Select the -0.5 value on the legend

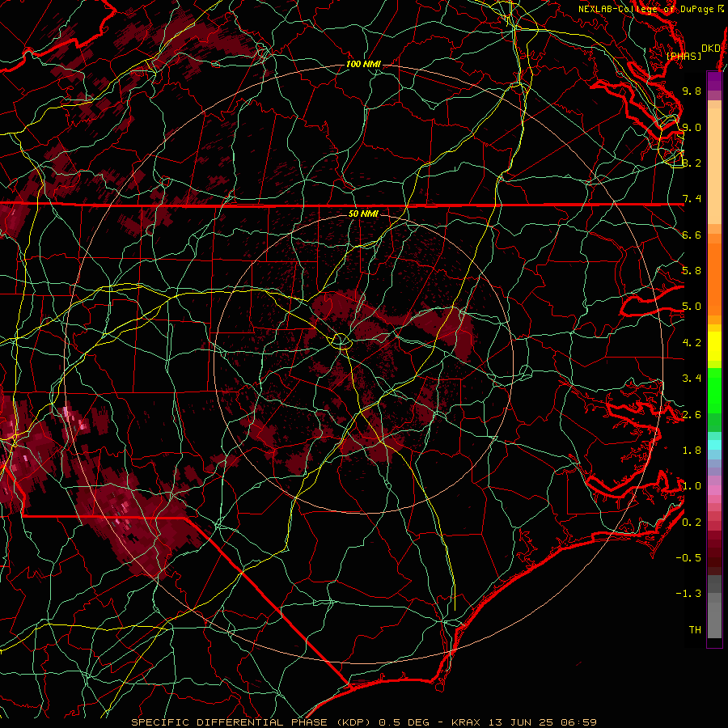pos(688,558)
